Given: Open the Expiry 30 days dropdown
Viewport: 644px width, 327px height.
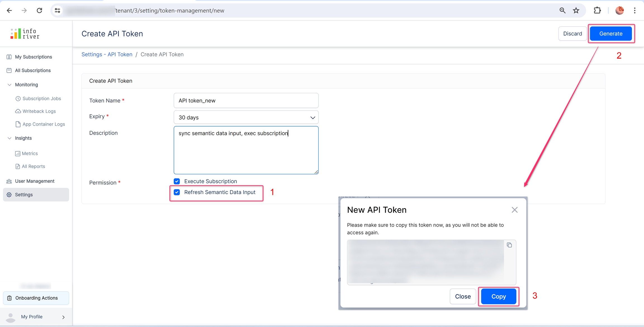Looking at the screenshot, I should [x=246, y=118].
